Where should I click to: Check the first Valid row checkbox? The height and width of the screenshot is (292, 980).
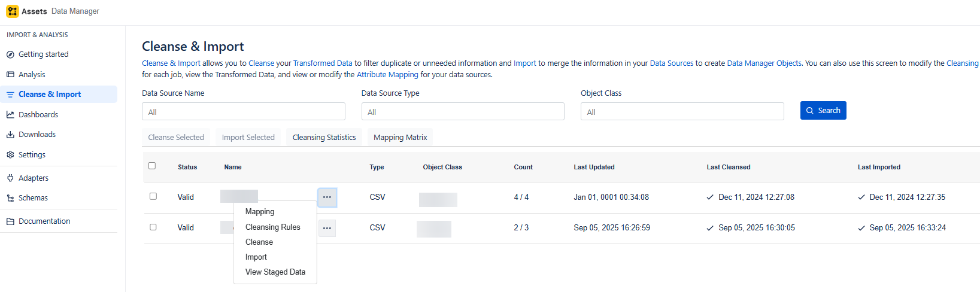point(153,196)
